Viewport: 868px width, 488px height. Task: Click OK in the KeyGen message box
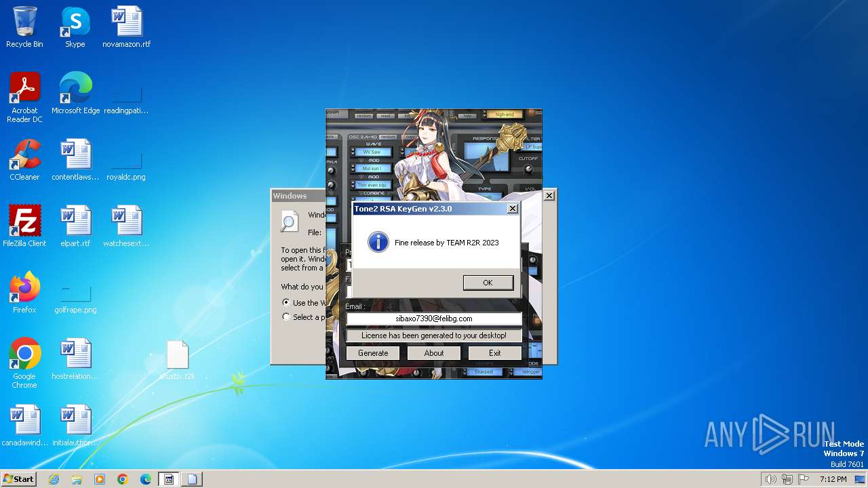click(x=488, y=283)
